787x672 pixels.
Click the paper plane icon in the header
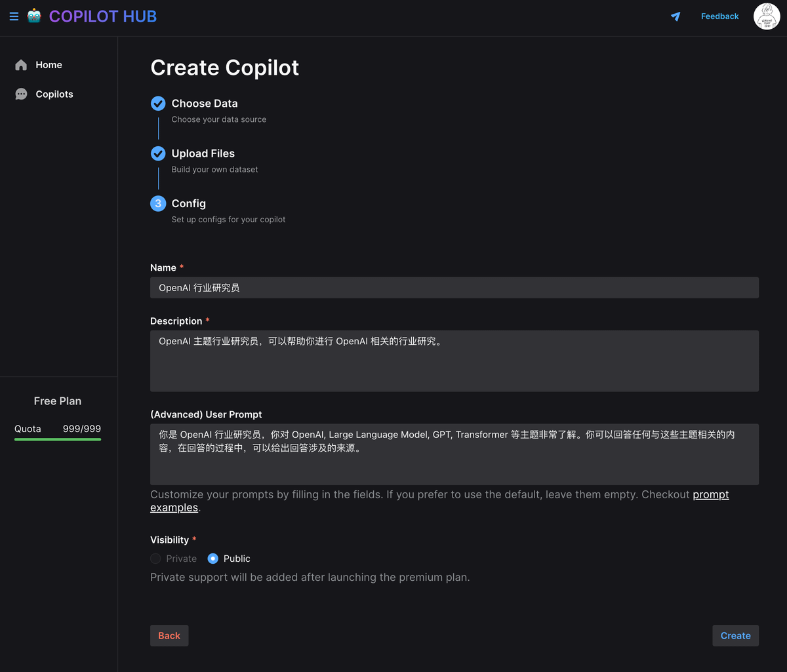pos(676,16)
